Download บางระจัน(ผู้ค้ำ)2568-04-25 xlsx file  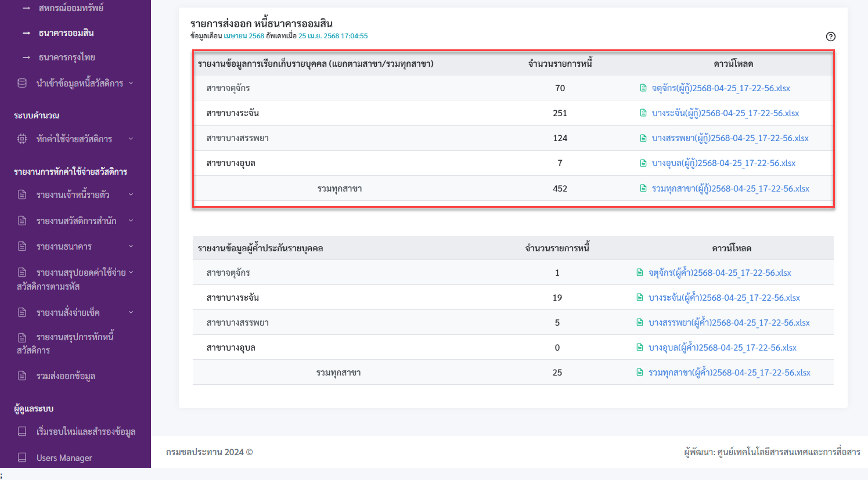[x=724, y=298]
